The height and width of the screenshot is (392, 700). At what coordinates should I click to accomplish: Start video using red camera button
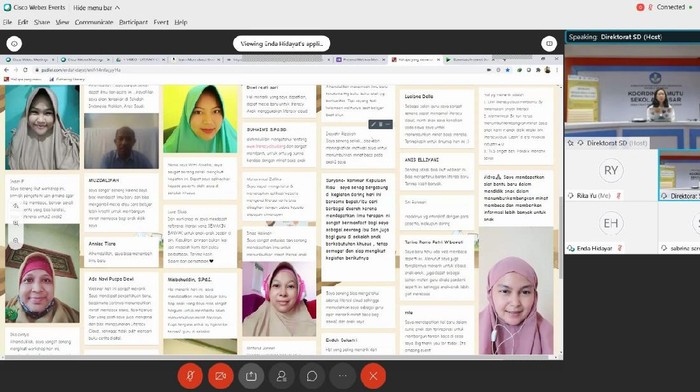tap(221, 376)
